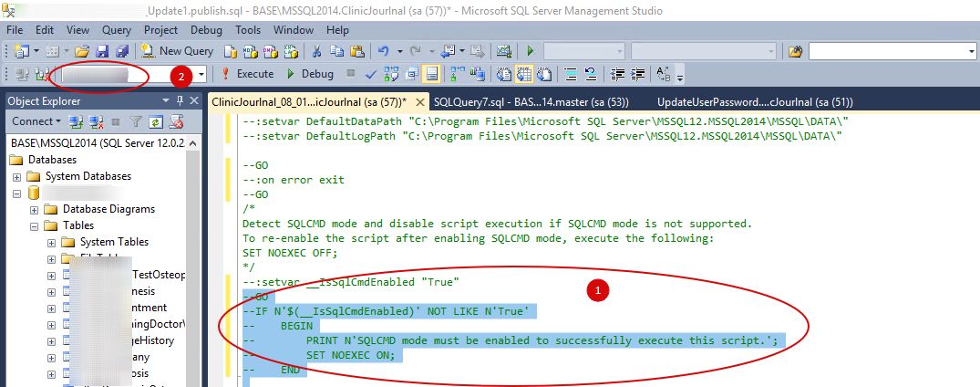The image size is (980, 387).
Task: Save the current script with Save icon
Action: (x=102, y=51)
